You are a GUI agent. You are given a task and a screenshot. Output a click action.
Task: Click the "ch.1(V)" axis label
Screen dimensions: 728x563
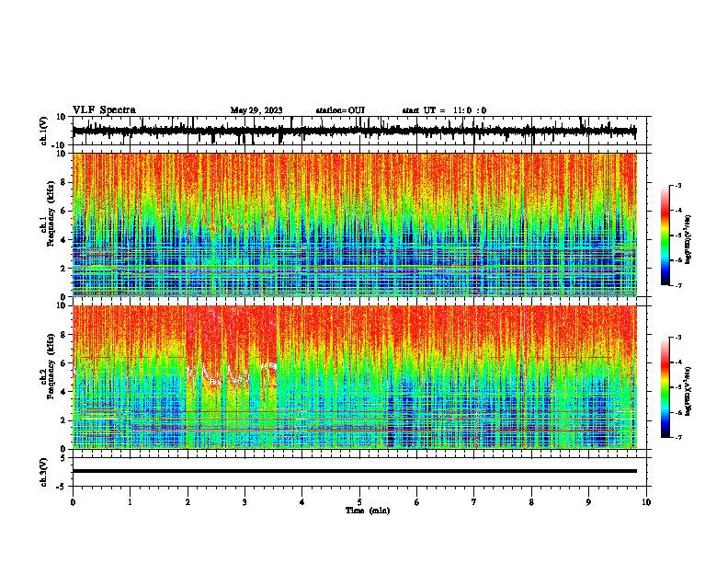tap(44, 131)
